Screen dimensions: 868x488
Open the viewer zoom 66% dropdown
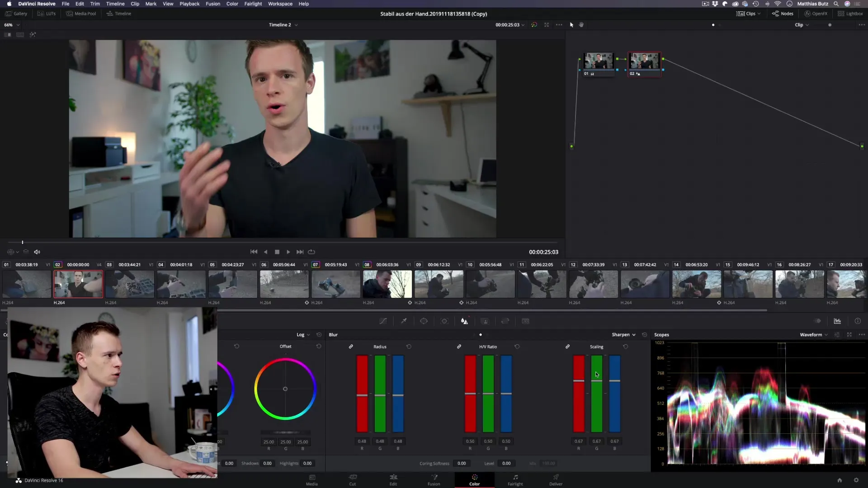coord(12,25)
